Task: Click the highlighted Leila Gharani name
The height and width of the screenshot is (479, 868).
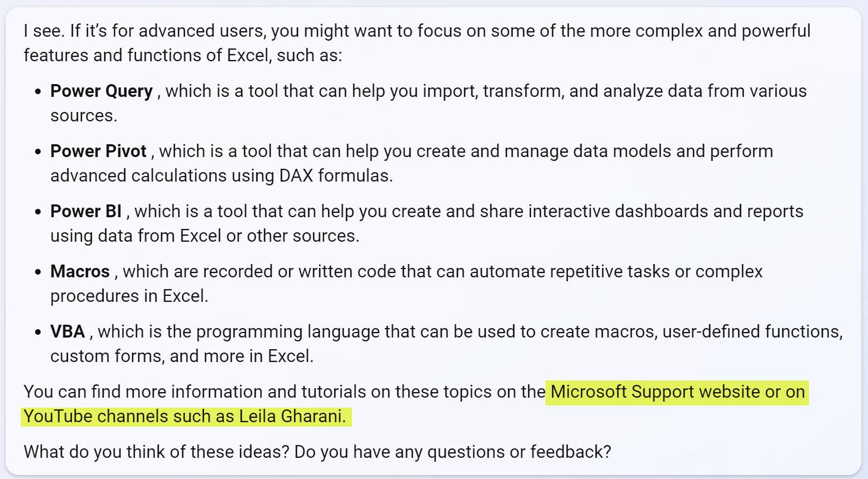Action: pos(292,416)
